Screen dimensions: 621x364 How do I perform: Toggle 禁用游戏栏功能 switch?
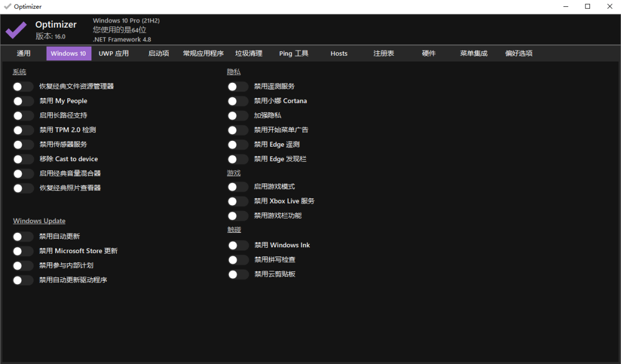237,216
